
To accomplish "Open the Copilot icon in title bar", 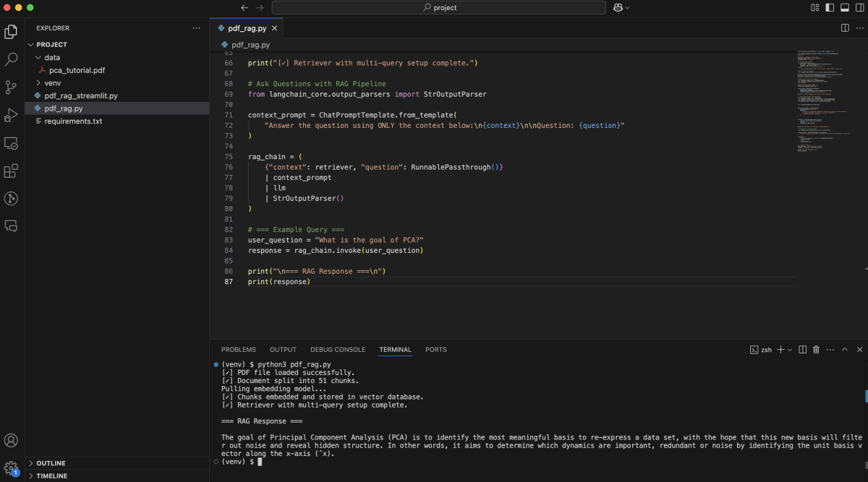I will click(618, 7).
